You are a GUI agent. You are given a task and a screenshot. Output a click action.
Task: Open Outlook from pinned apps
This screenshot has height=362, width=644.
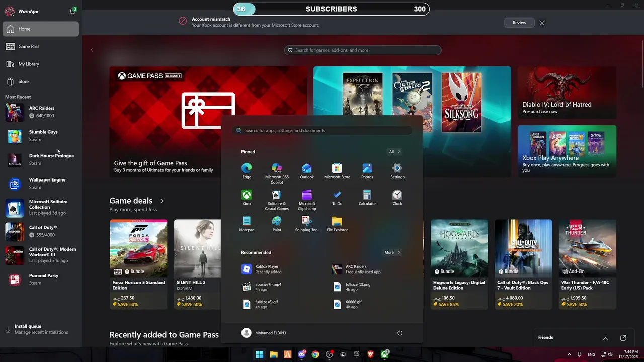click(307, 171)
